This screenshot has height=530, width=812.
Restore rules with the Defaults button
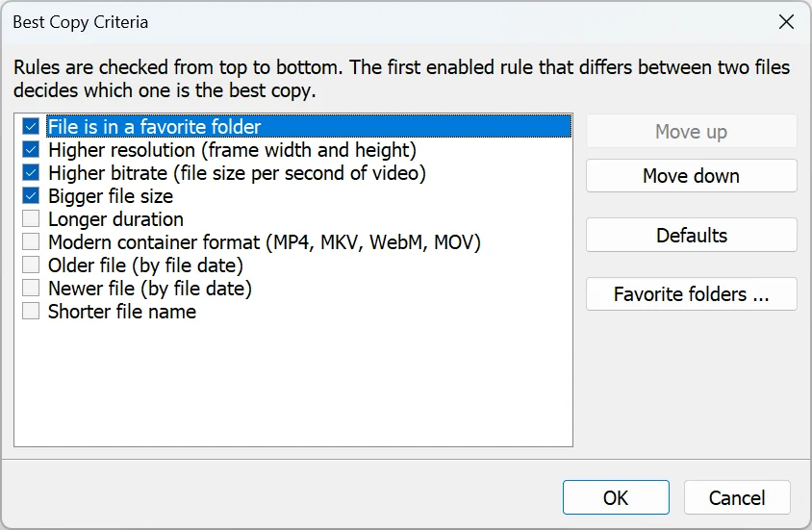pyautogui.click(x=692, y=235)
